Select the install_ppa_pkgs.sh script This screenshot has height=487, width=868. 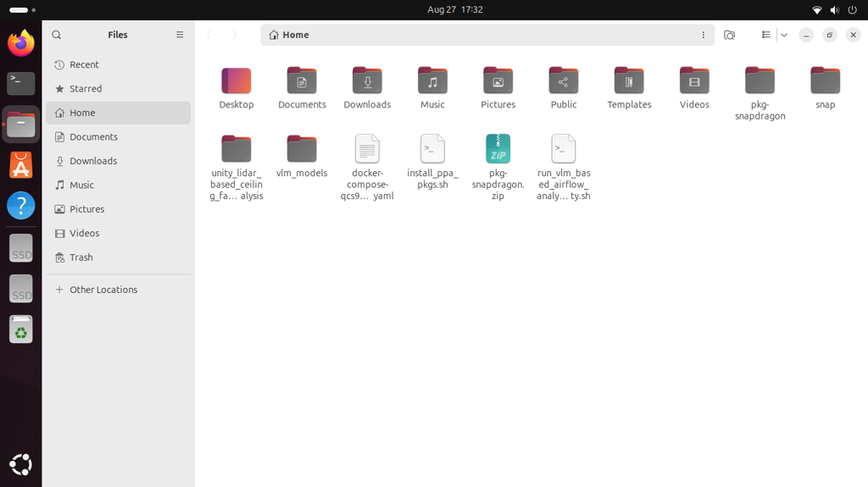point(432,149)
